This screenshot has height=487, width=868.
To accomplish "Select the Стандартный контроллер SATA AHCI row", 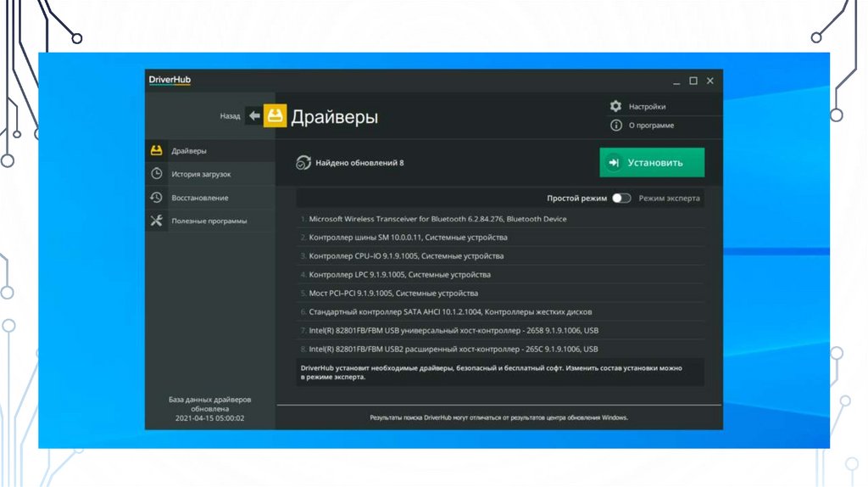I will [x=500, y=312].
